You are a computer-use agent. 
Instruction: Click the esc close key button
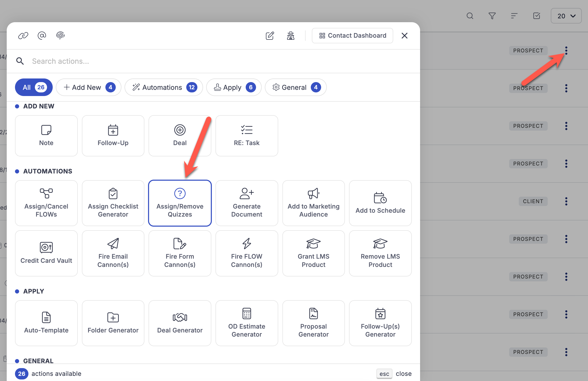[x=384, y=374]
